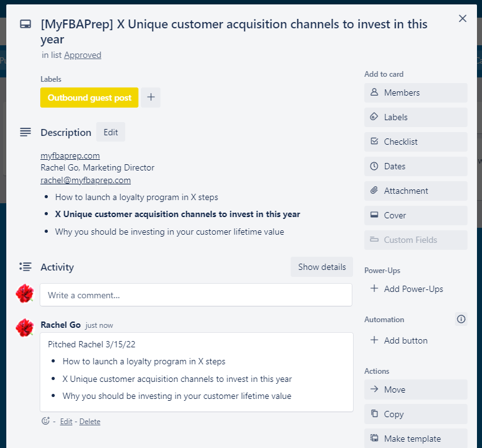Open the Dates option
The height and width of the screenshot is (448, 482).
click(x=415, y=166)
